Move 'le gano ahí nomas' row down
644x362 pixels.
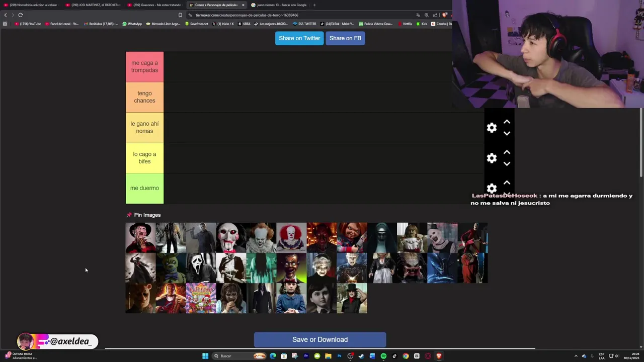click(x=507, y=134)
